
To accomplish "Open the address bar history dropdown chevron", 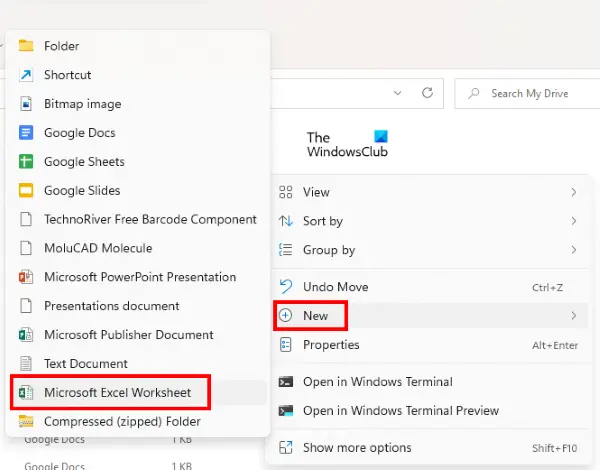I will (x=398, y=93).
